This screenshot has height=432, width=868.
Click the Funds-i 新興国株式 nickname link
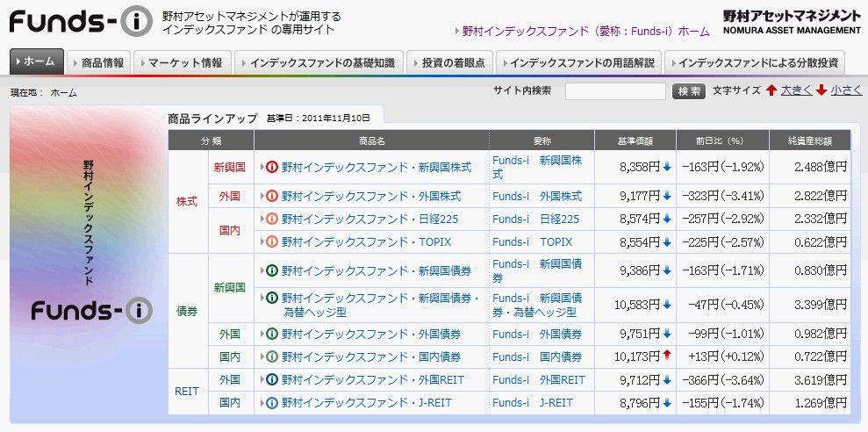(x=537, y=167)
